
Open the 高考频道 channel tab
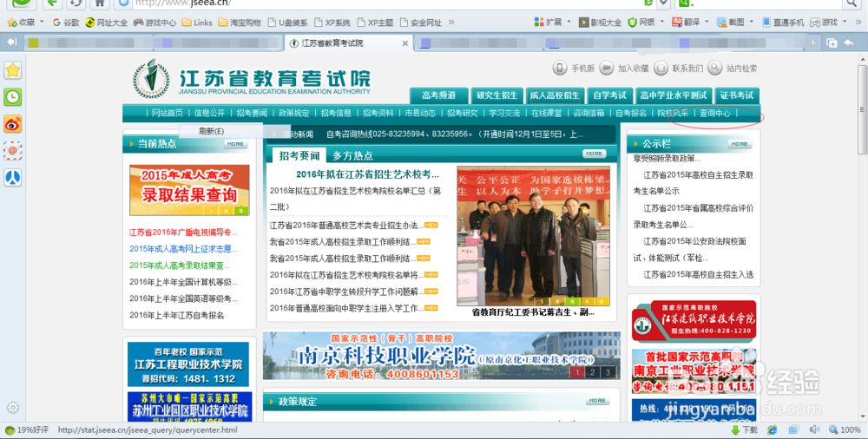coord(438,95)
